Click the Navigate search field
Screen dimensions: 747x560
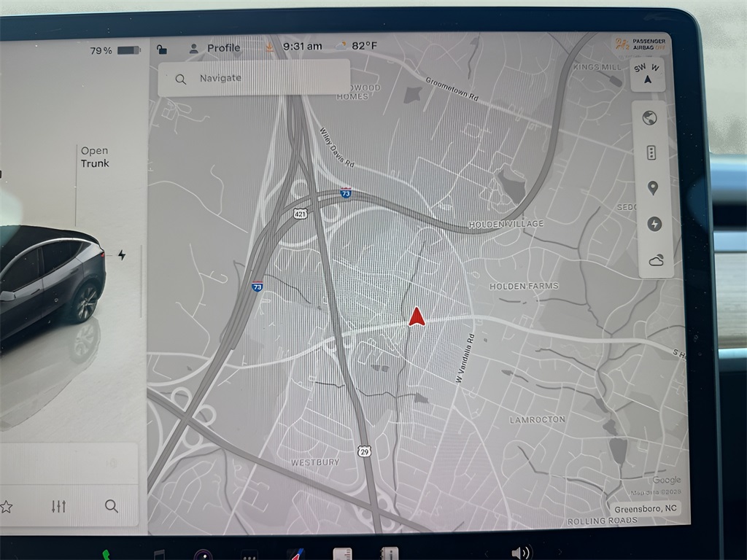pyautogui.click(x=254, y=78)
